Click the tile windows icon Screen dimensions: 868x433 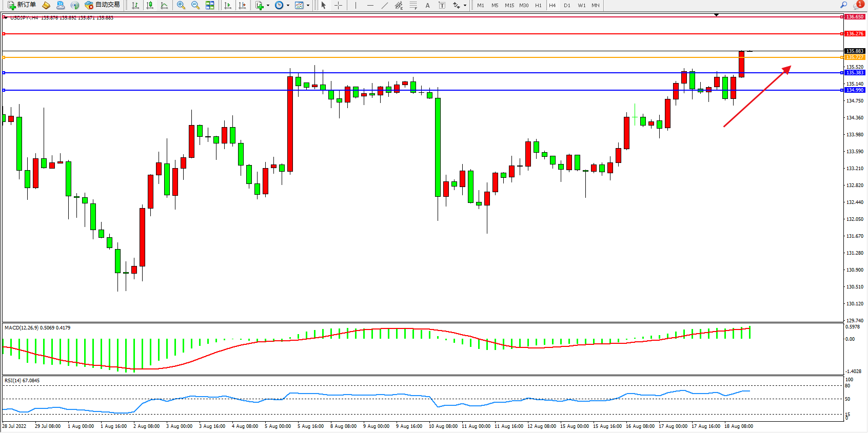pyautogui.click(x=210, y=5)
